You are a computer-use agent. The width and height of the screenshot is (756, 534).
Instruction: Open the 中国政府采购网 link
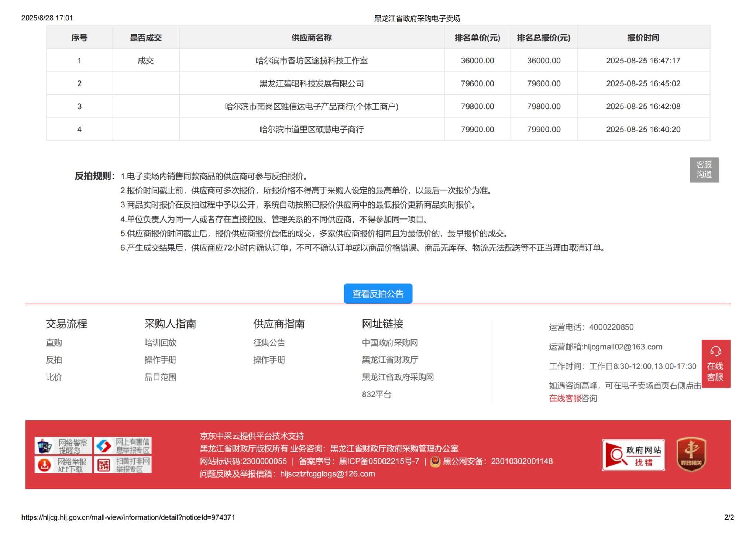390,342
